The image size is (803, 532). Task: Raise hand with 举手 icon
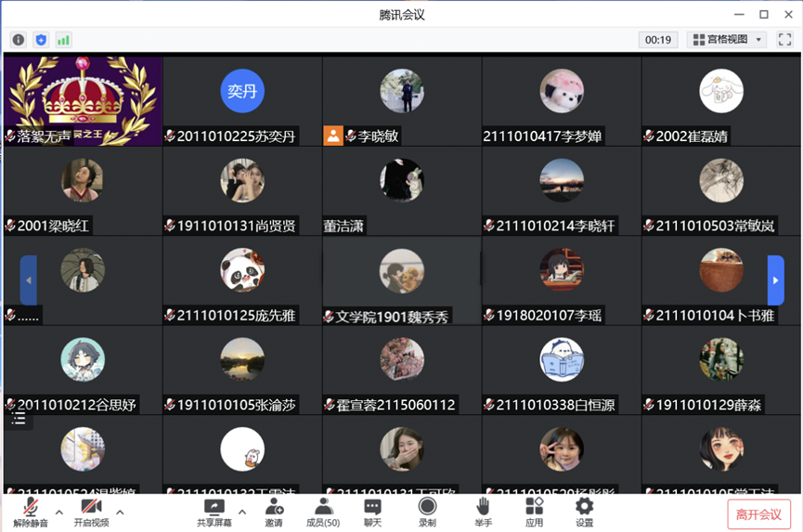(483, 512)
